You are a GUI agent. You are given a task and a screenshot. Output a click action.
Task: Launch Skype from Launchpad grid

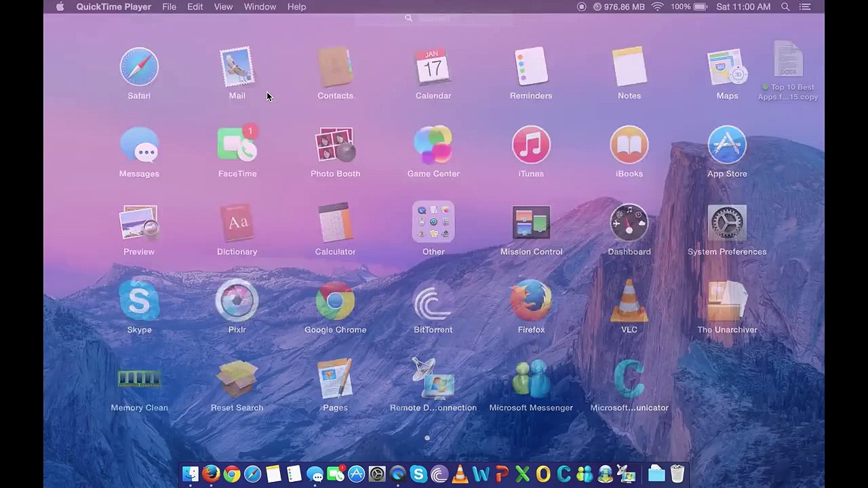click(x=139, y=301)
